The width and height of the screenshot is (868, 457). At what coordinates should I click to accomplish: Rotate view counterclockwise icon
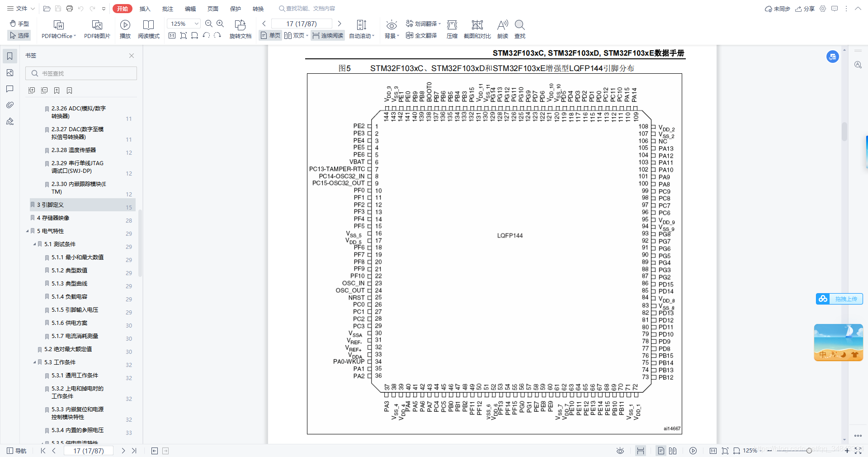[x=206, y=35]
